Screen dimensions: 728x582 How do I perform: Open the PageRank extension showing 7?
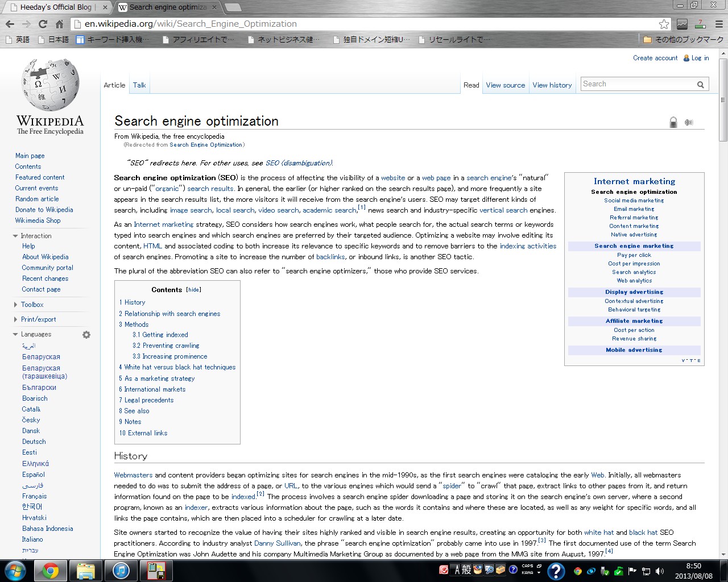[x=700, y=24]
